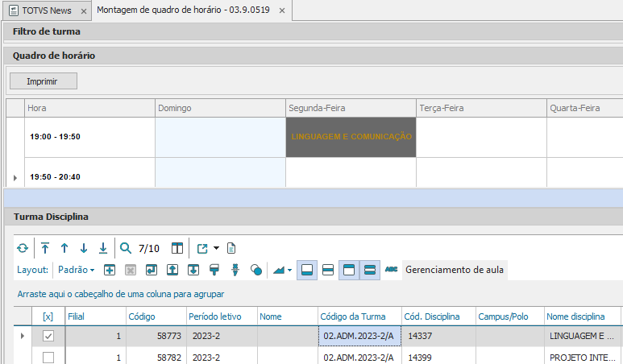
Task: Select the LINGUAGEM E COMUNICAÇÃO schedule cell
Action: [x=351, y=137]
